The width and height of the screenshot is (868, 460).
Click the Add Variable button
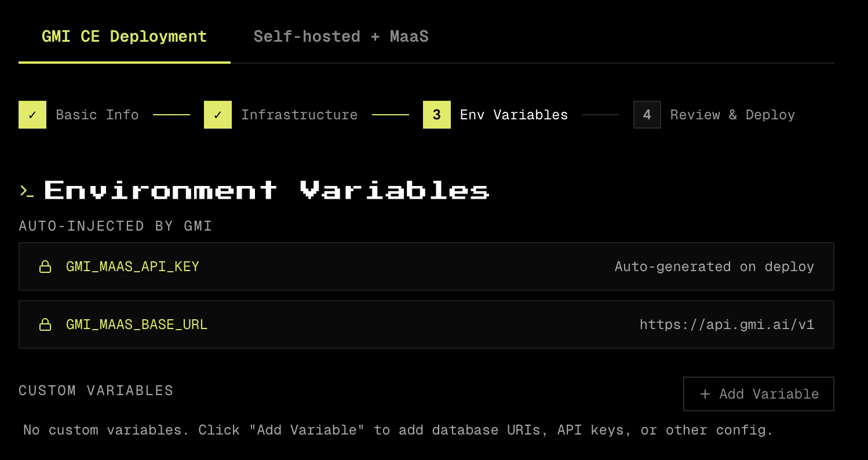click(758, 394)
